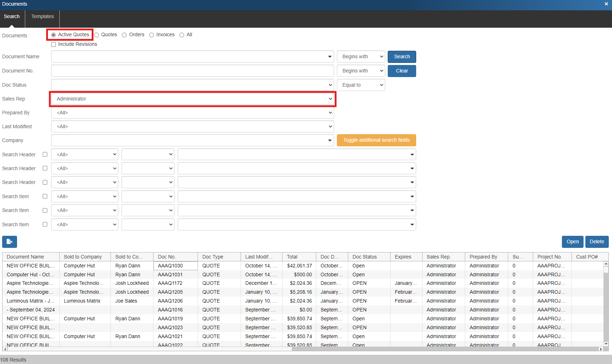
Task: Switch to the Templates tab
Action: [42, 17]
